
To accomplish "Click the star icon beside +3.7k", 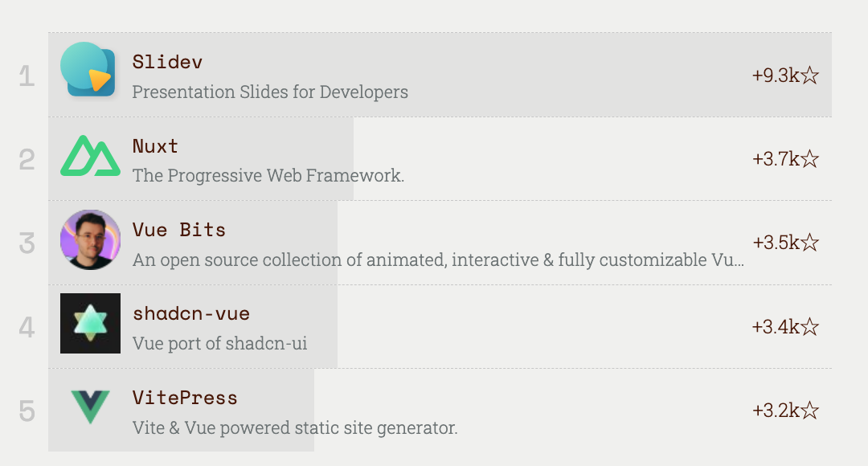I will 810,160.
